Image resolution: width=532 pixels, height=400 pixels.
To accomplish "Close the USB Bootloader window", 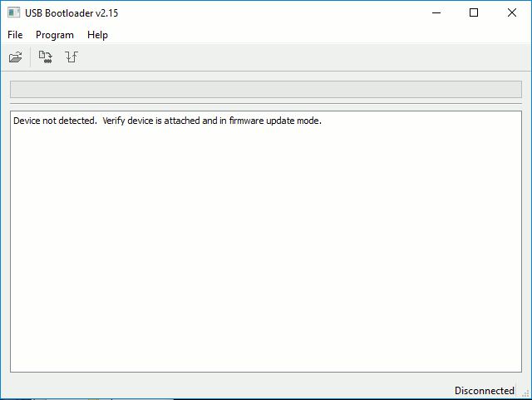I will click(x=511, y=12).
